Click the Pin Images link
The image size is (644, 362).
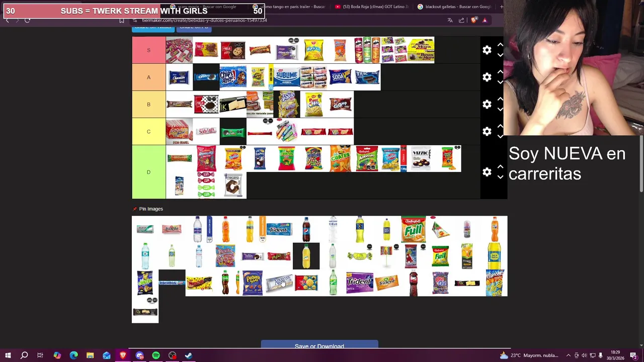[151, 209]
